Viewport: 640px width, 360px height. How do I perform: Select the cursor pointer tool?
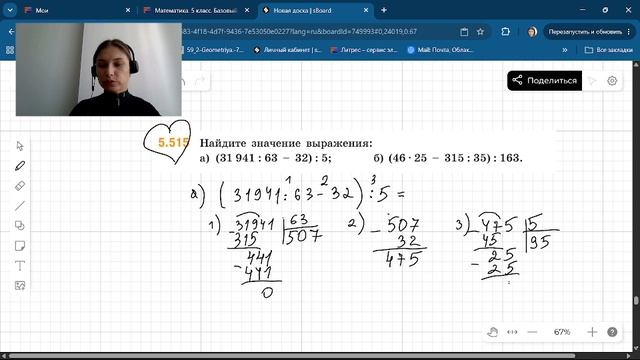[x=20, y=146]
